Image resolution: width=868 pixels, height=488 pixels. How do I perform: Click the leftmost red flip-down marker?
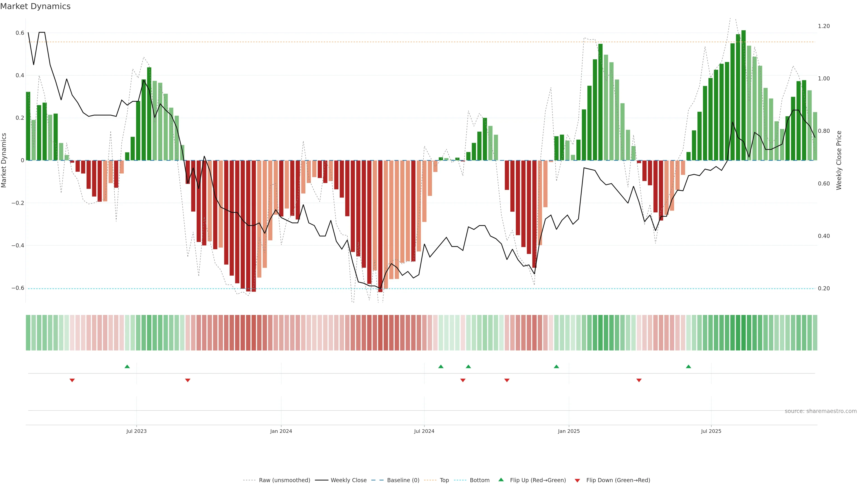72,380
